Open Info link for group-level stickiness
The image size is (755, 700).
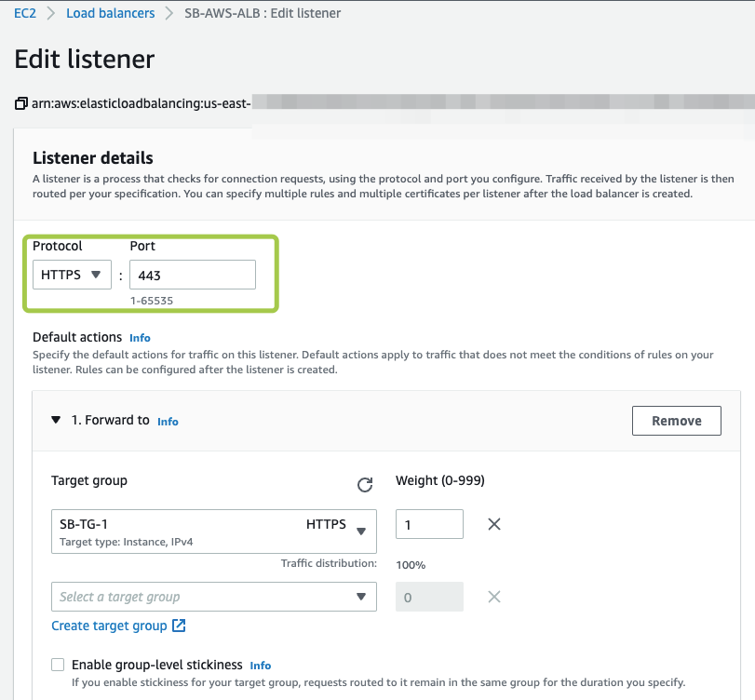pos(261,666)
